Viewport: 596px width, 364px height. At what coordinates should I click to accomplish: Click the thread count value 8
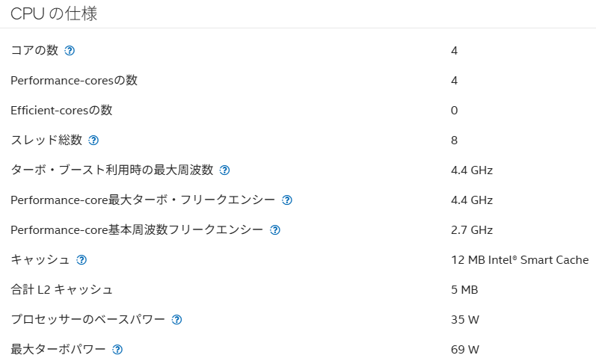454,141
